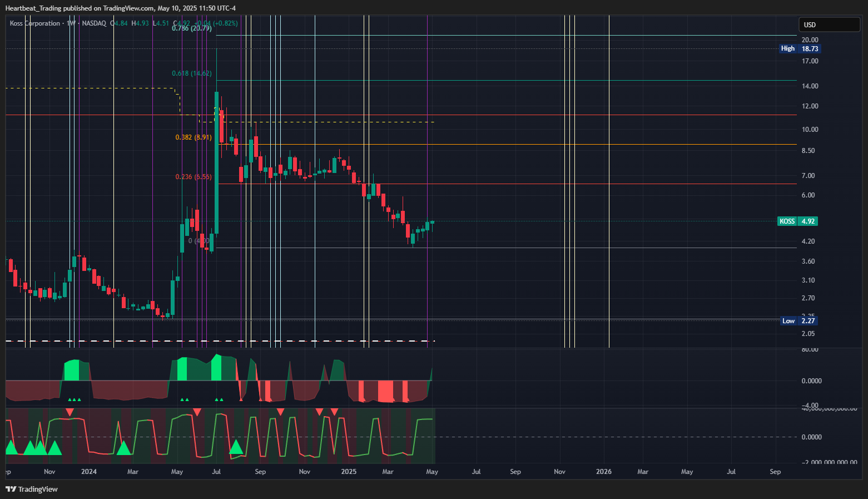Click the 4.20 price axis value
The width and height of the screenshot is (868, 499).
click(x=808, y=241)
